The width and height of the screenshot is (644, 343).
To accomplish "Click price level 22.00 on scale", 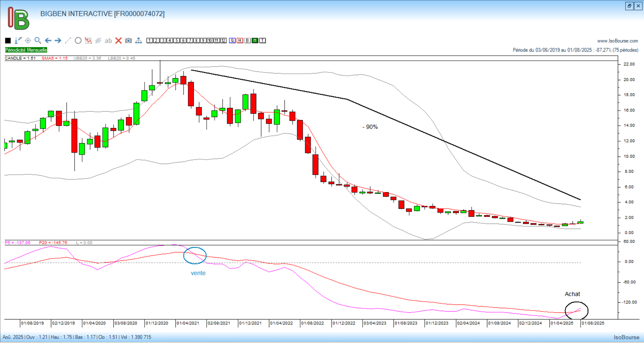I will pyautogui.click(x=629, y=64).
